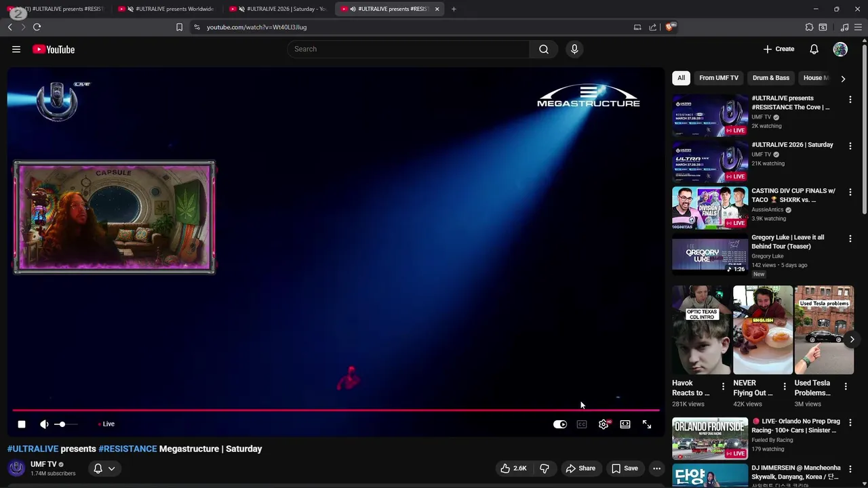Screen dimensions: 868x488
Task: Open the UMF TV channel name link
Action: [43, 464]
